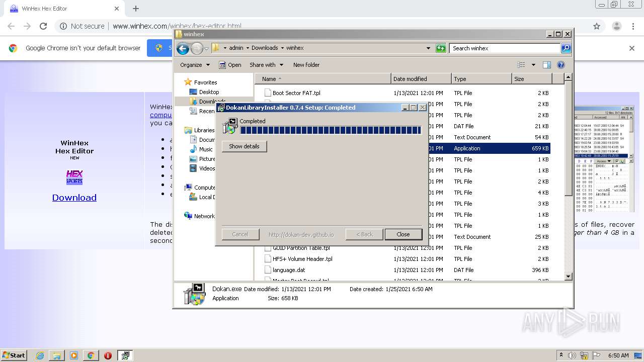Click the green refresh icon in Explorer address bar
The width and height of the screenshot is (644, 362).
(441, 48)
